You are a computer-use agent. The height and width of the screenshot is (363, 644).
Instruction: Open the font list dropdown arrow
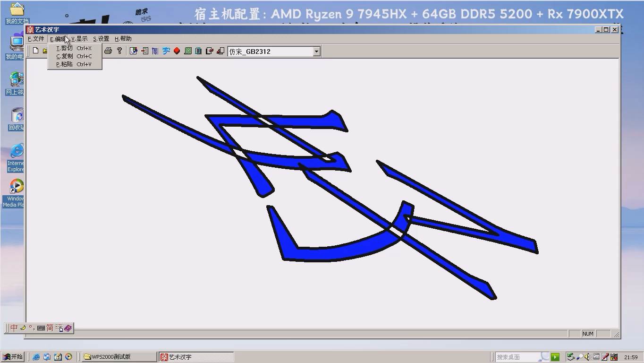click(317, 51)
